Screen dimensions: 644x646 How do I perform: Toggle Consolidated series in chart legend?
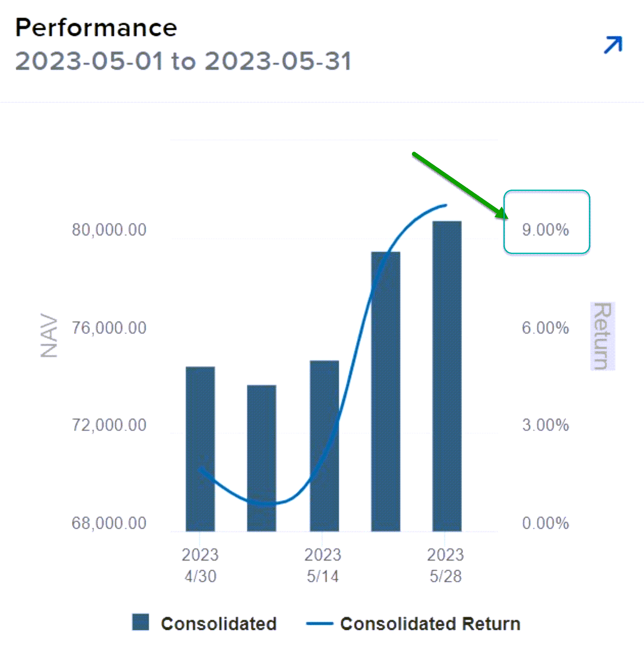click(218, 624)
